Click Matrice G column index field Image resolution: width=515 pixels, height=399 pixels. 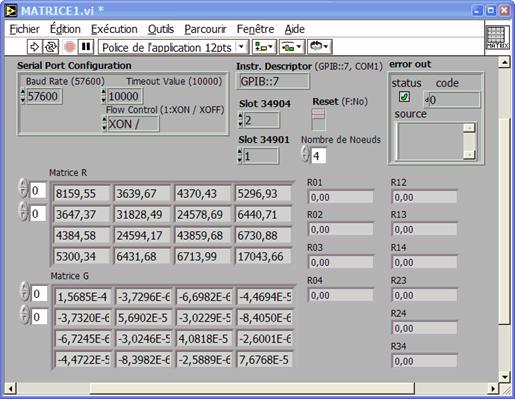pyautogui.click(x=39, y=317)
